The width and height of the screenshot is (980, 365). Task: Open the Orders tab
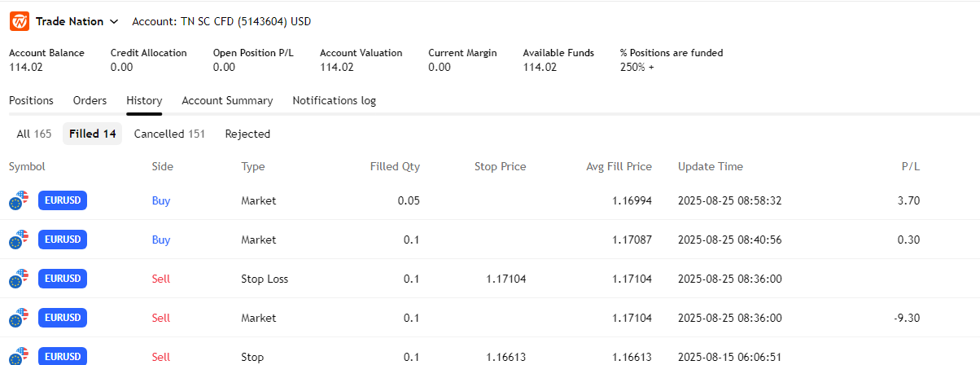click(x=90, y=101)
